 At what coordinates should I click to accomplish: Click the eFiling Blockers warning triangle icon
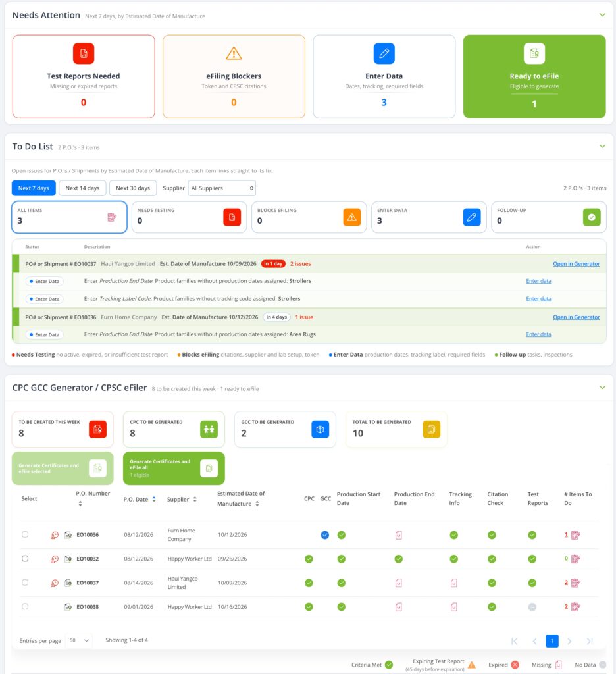pos(234,53)
